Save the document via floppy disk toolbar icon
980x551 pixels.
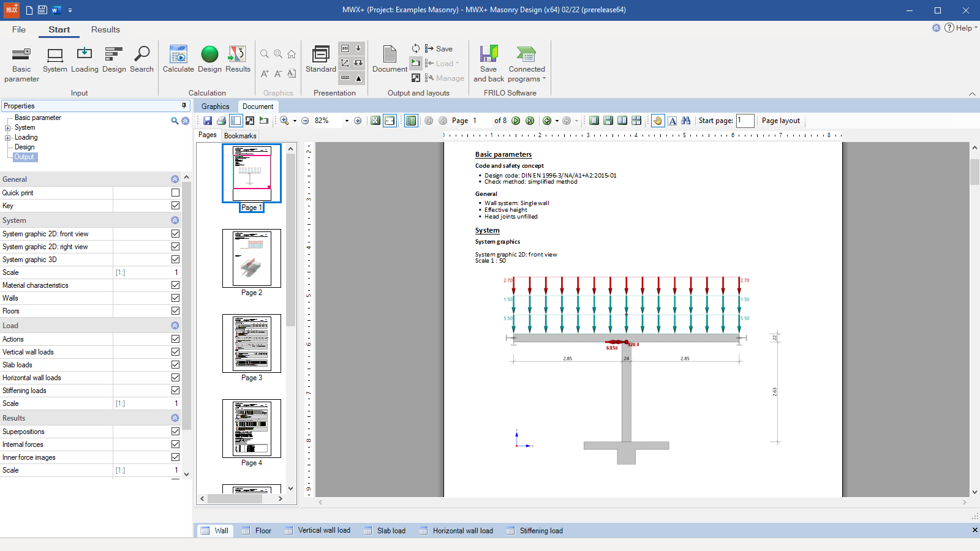[208, 121]
